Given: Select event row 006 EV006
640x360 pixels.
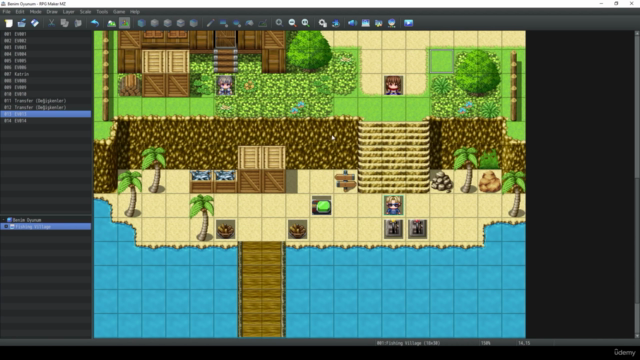Looking at the screenshot, I should pos(46,67).
